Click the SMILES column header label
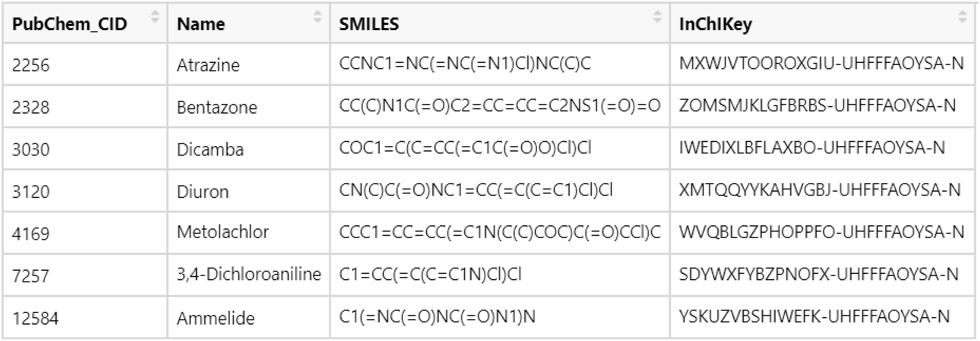This screenshot has width=980, height=341. pos(369,24)
